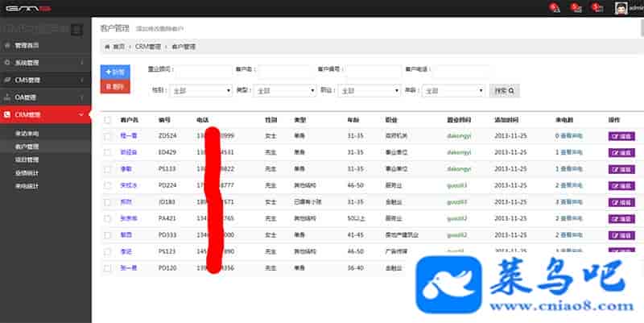Screen dimensions: 644x323
Task: Open the 类型 filter dropdown
Action: coord(283,91)
